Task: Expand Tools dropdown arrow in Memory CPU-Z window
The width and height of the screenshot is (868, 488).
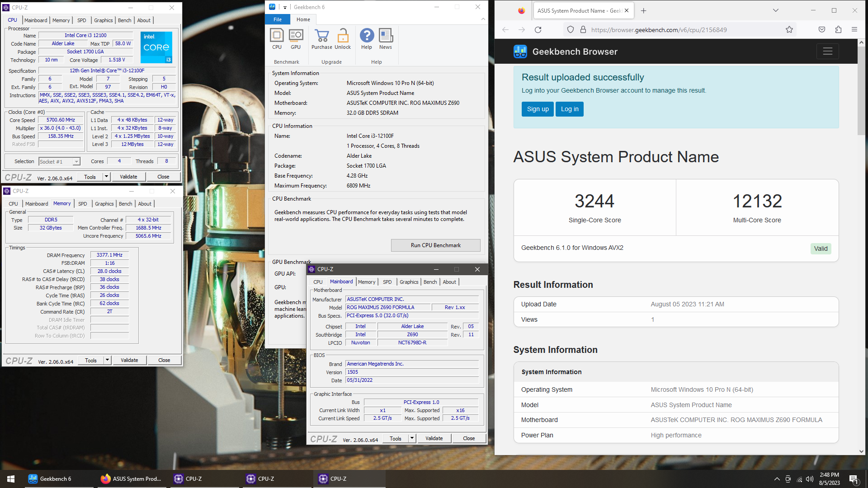Action: coord(107,360)
